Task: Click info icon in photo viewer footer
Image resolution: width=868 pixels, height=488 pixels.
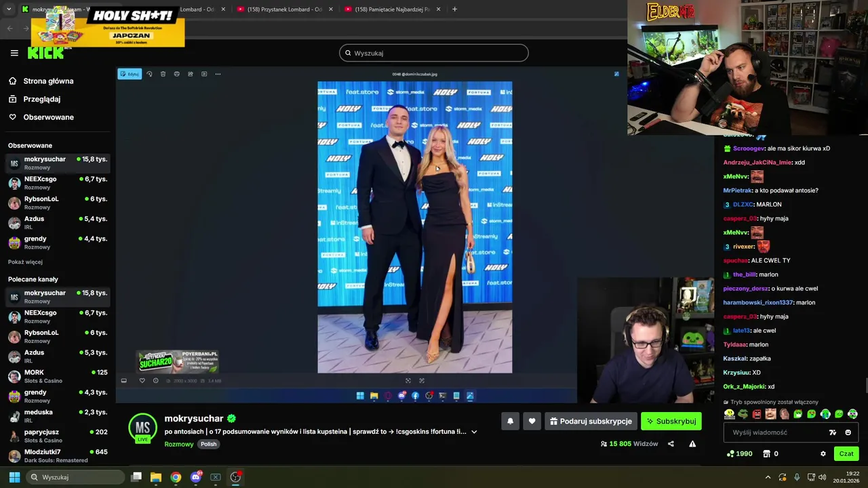Action: click(x=155, y=381)
